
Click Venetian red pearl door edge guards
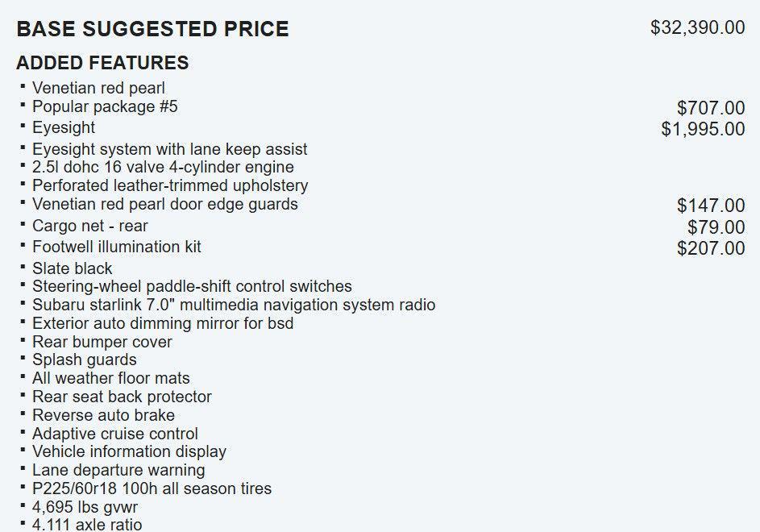(165, 204)
